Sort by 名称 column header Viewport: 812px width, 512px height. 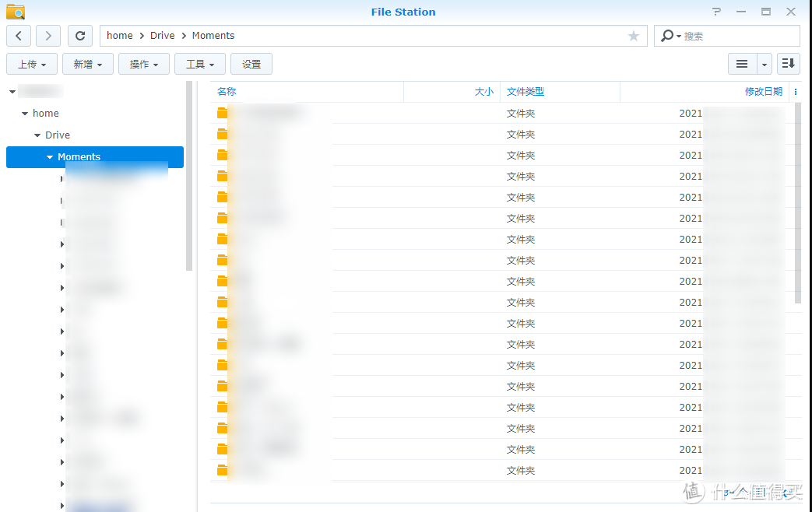tap(227, 92)
